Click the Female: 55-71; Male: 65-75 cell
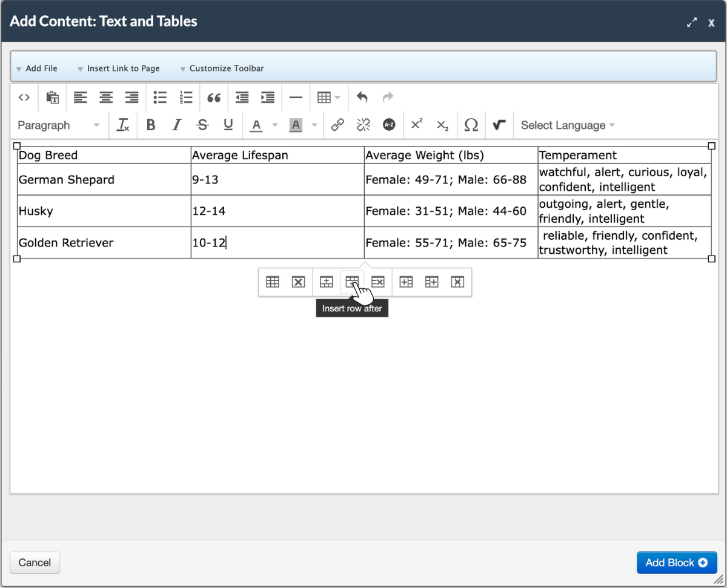727x588 pixels. click(451, 243)
